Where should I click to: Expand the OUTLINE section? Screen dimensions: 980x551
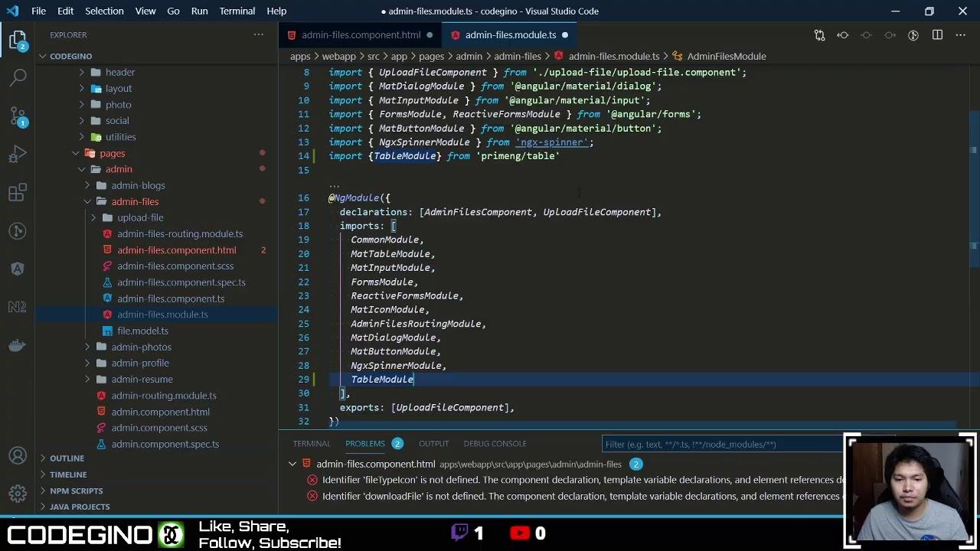pos(67,458)
